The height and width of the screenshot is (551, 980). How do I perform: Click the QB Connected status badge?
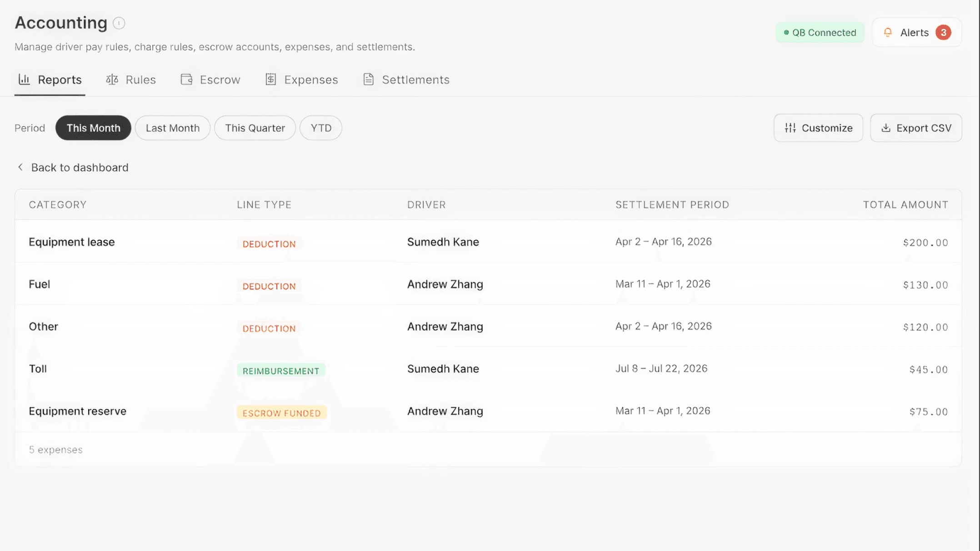pyautogui.click(x=820, y=33)
